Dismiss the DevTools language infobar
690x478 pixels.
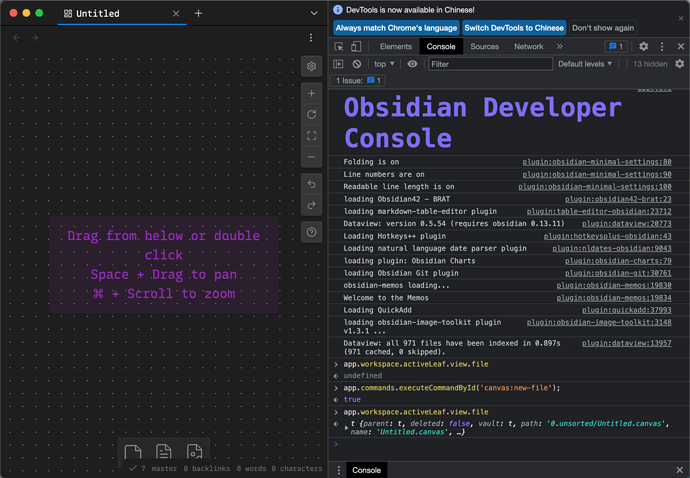point(681,18)
